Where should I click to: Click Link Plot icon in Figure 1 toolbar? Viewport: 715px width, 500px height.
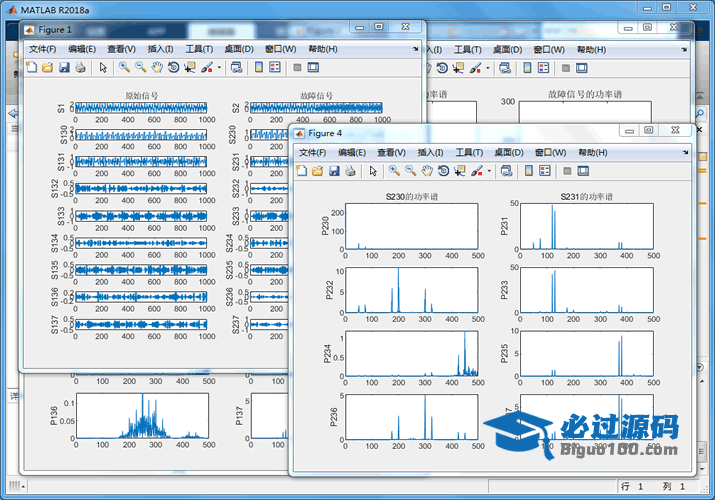[236, 67]
